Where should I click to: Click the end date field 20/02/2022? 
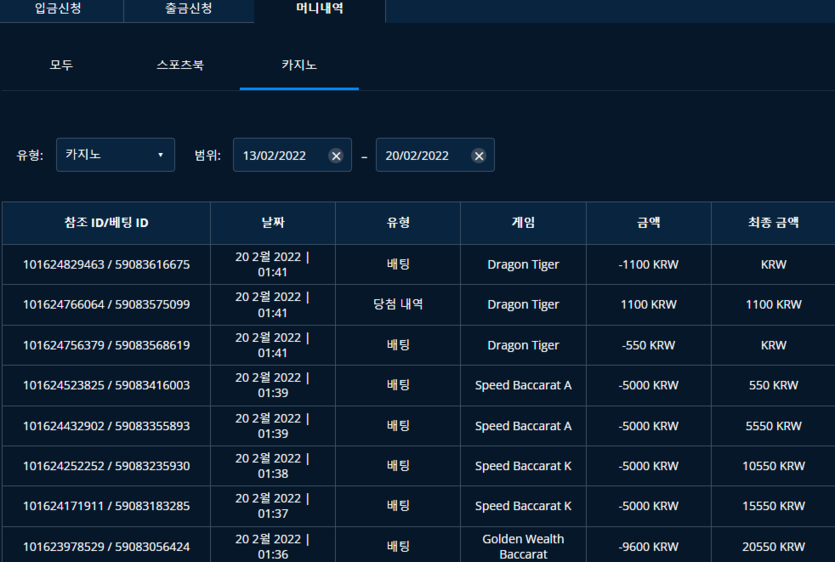coord(435,155)
